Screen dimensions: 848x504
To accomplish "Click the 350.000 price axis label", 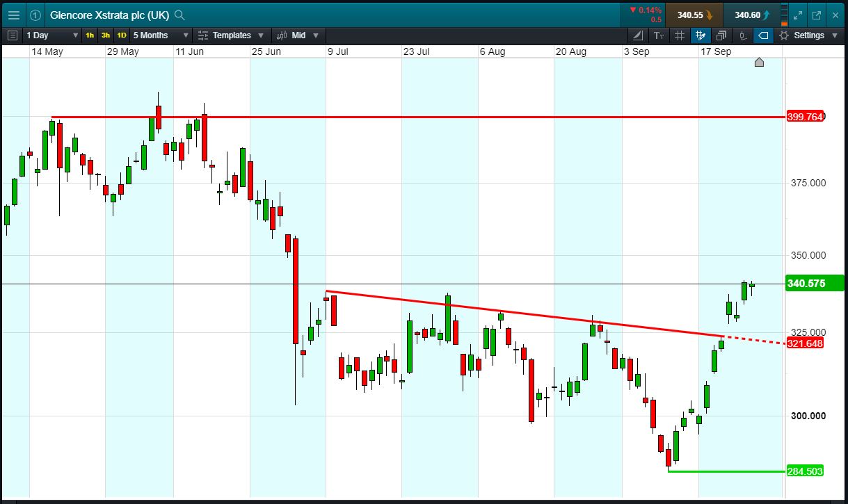I will (x=808, y=255).
